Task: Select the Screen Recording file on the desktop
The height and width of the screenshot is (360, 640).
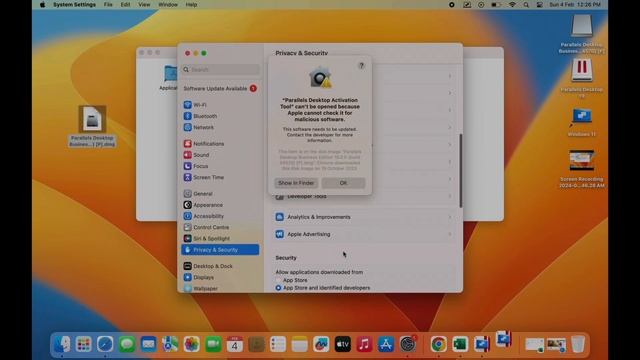Action: (582, 169)
